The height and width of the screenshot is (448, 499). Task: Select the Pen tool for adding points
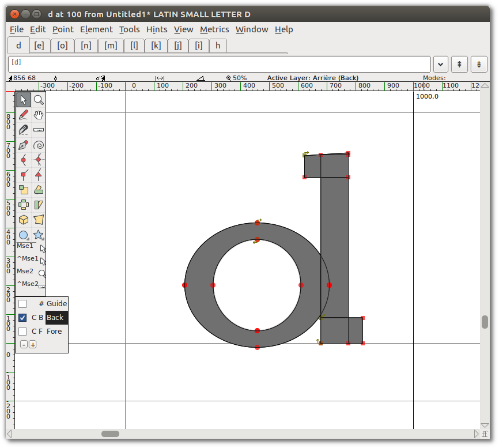(24, 145)
